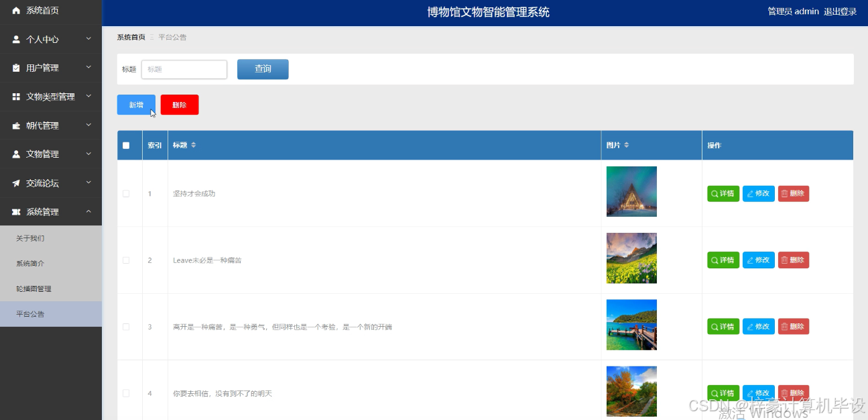Click the magnifier icon in row 1's 详情 button
Screen dimensions: 868x420
(715, 193)
